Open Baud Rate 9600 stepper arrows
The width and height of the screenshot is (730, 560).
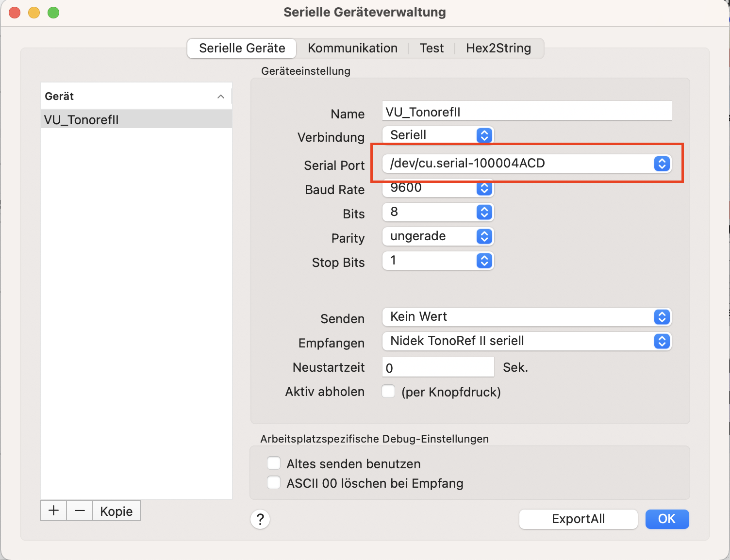[x=484, y=188]
